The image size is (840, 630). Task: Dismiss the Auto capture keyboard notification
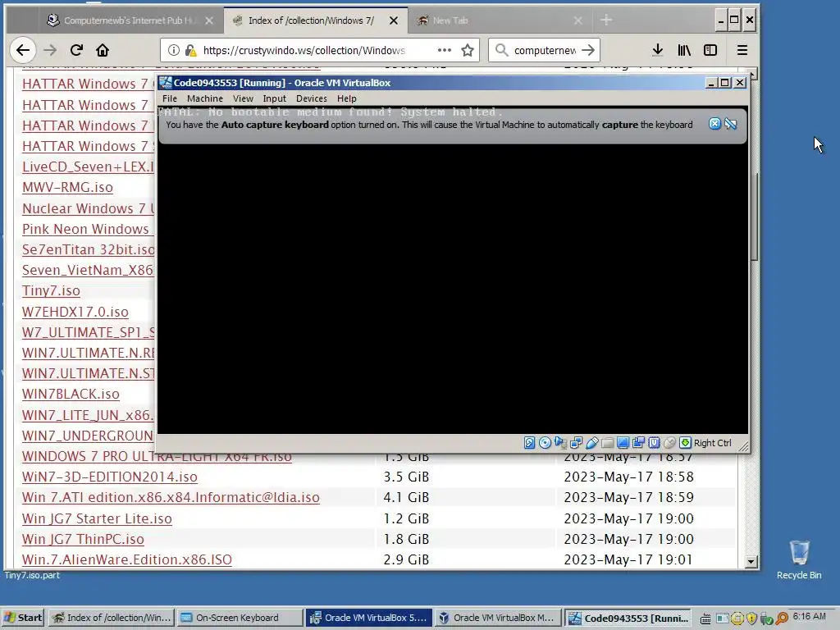714,124
